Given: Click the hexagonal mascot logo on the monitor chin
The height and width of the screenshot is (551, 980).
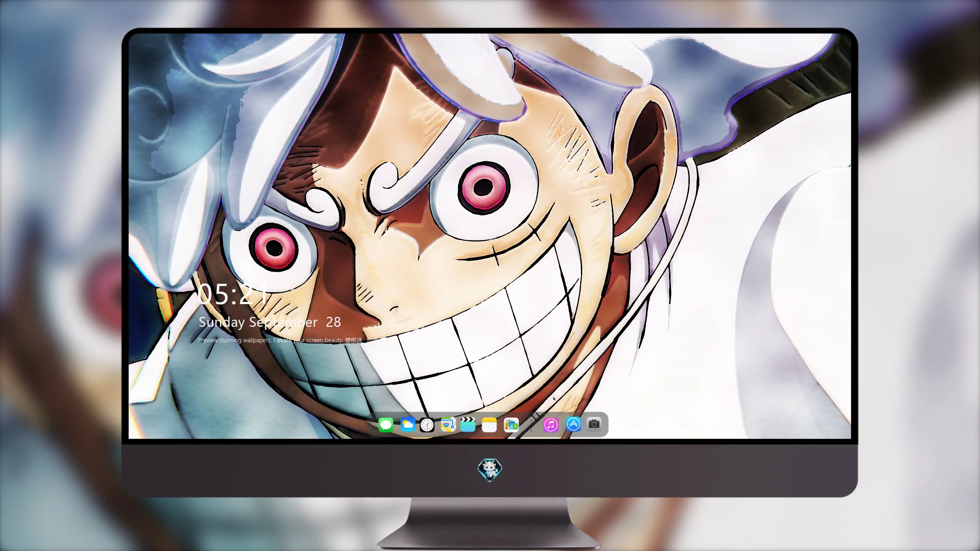Looking at the screenshot, I should point(490,470).
